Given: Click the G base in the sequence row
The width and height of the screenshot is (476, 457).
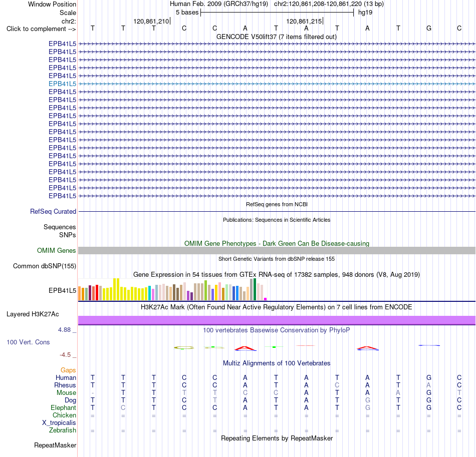Looking at the screenshot, I should pos(428,28).
